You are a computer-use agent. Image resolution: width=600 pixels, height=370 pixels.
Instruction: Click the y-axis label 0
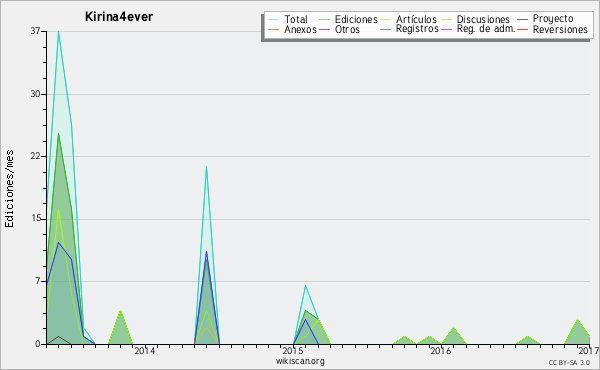[38, 344]
